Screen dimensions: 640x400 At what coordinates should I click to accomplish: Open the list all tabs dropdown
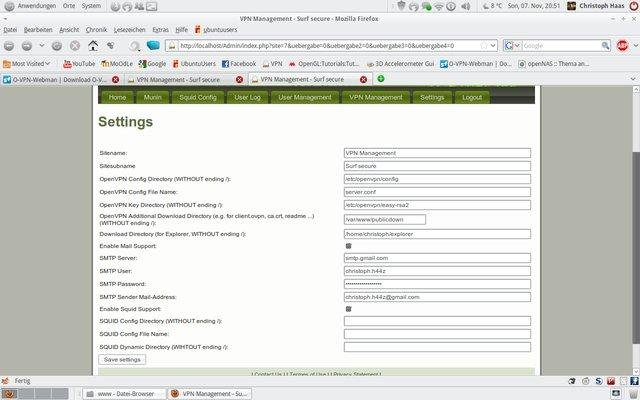pyautogui.click(x=633, y=79)
